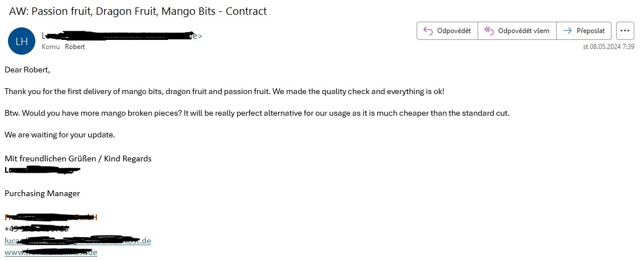Image resolution: width=644 pixels, height=260 pixels.
Task: Click the Purchasing Manager title text
Action: tap(42, 193)
